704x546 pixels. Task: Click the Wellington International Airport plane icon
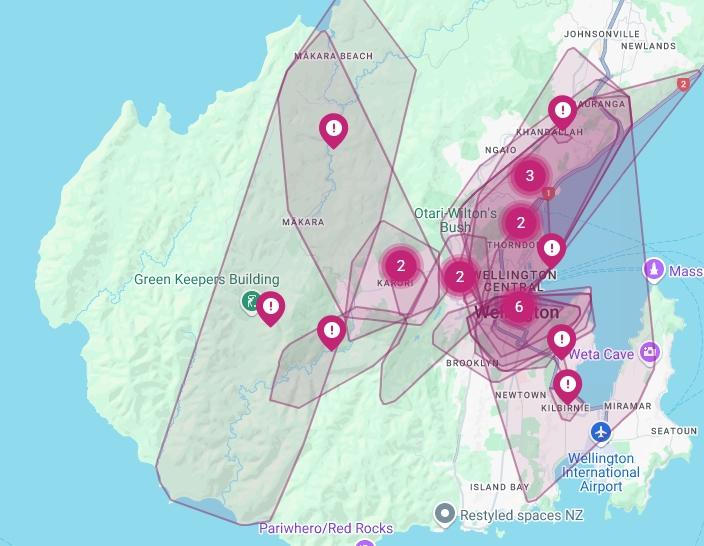[600, 432]
